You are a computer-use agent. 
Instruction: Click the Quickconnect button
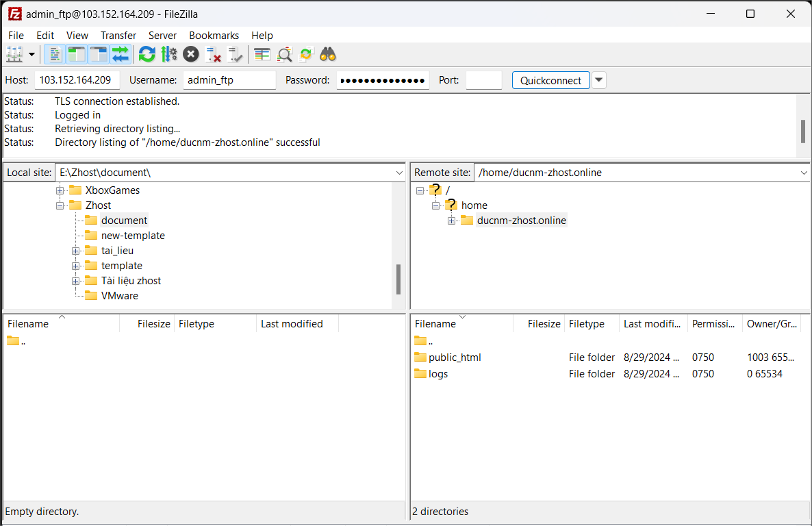(550, 80)
